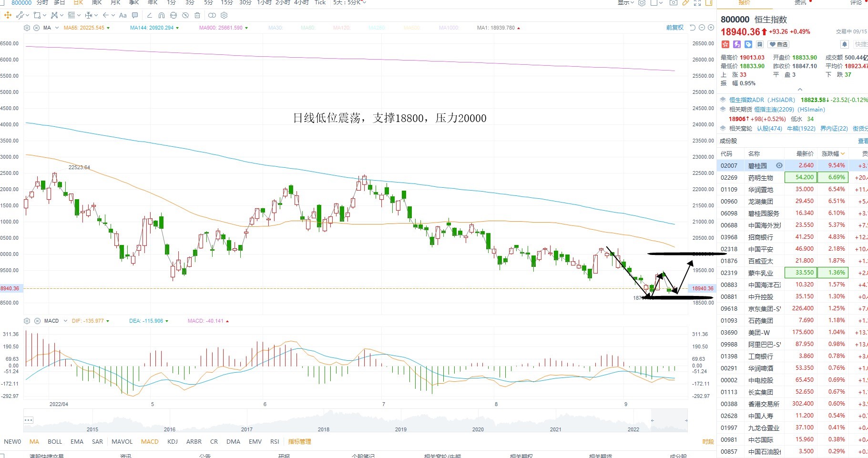The image size is (868, 458).
Task: Select the BOLL indicator tab
Action: 55,442
